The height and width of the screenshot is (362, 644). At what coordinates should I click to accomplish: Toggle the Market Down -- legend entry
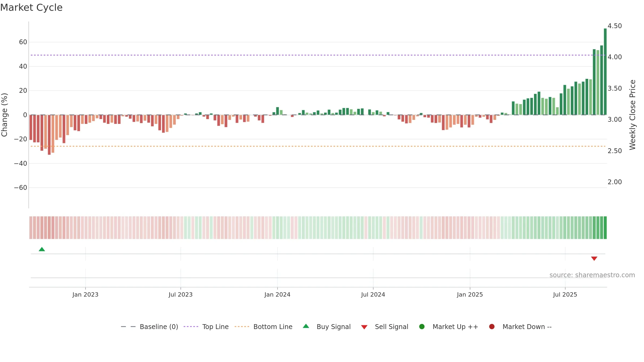coord(520,327)
